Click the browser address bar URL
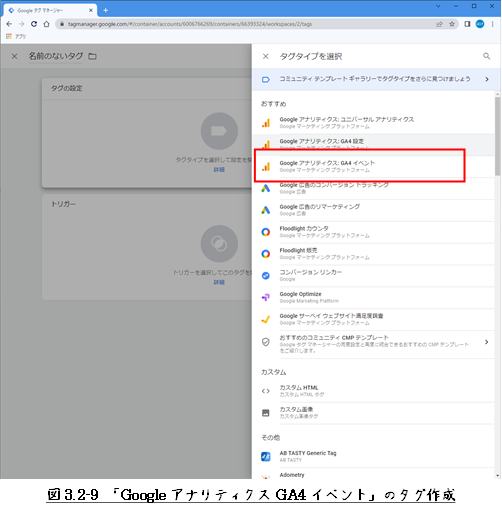 point(190,24)
